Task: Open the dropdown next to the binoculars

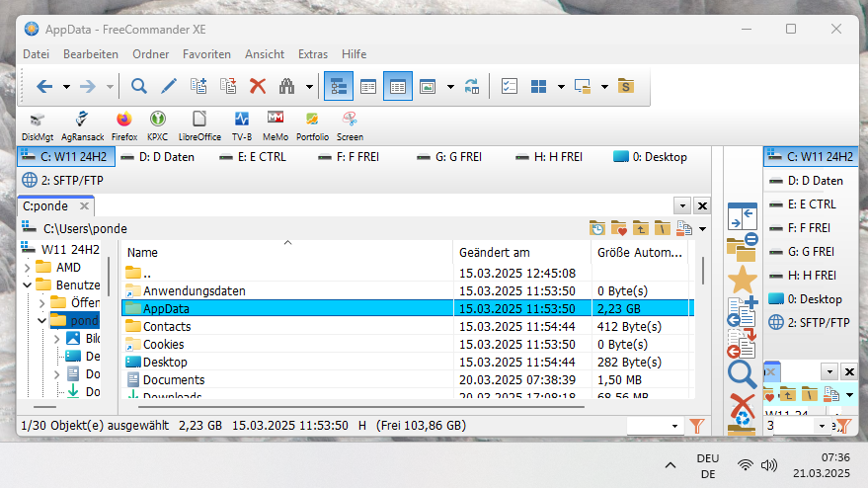Action: click(309, 87)
